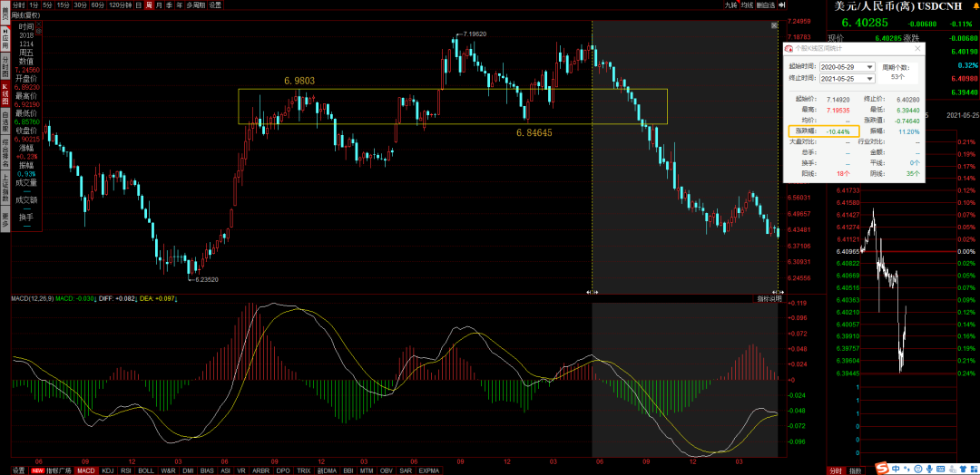Open the 指标广场 indicator plaza
The image size is (980, 475).
point(51,470)
